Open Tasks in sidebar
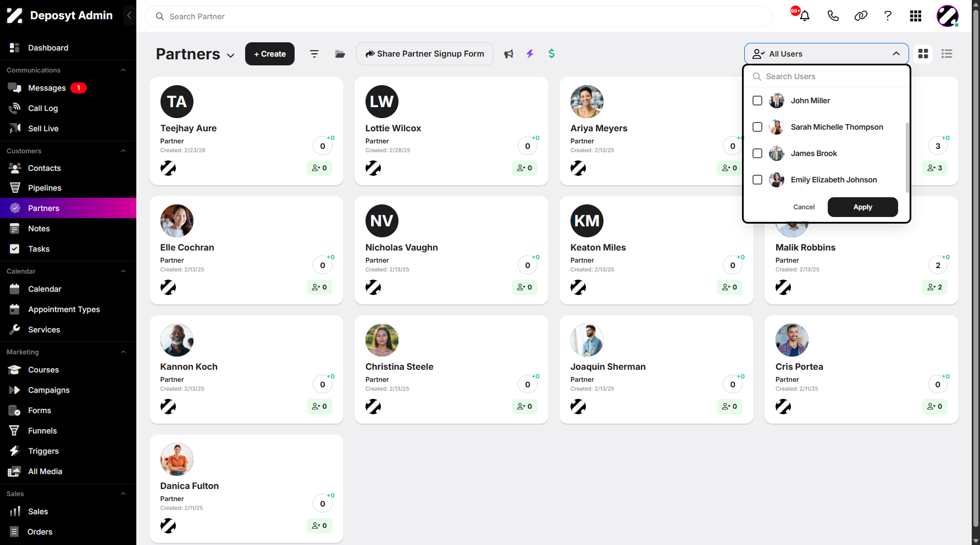This screenshot has width=980, height=545. tap(68, 249)
